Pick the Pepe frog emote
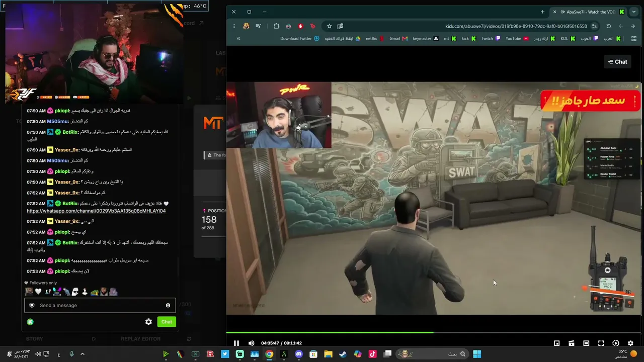This screenshot has height=362, width=644. pos(94,292)
